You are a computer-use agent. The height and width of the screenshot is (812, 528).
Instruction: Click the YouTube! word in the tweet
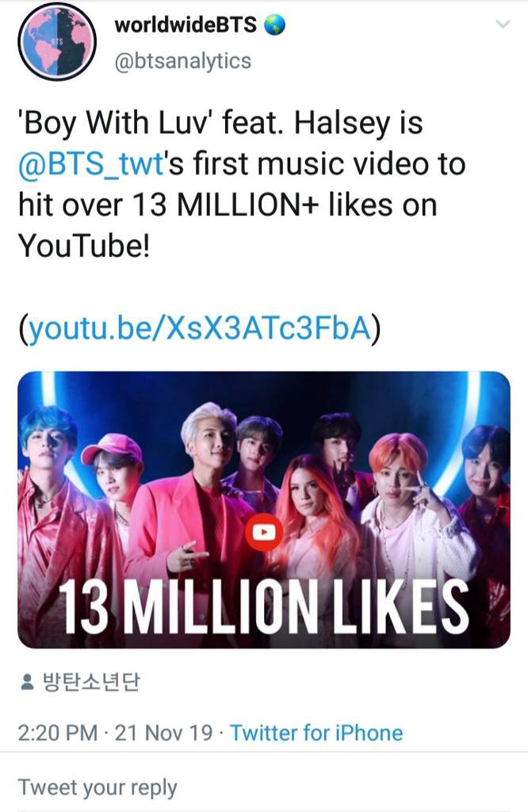84,246
